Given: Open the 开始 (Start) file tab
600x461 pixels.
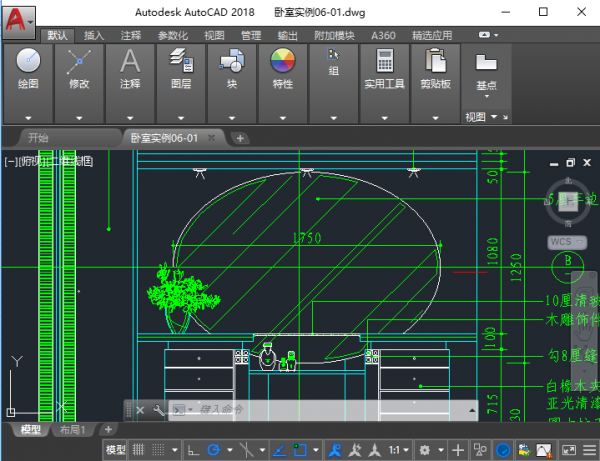Looking at the screenshot, I should (x=38, y=137).
